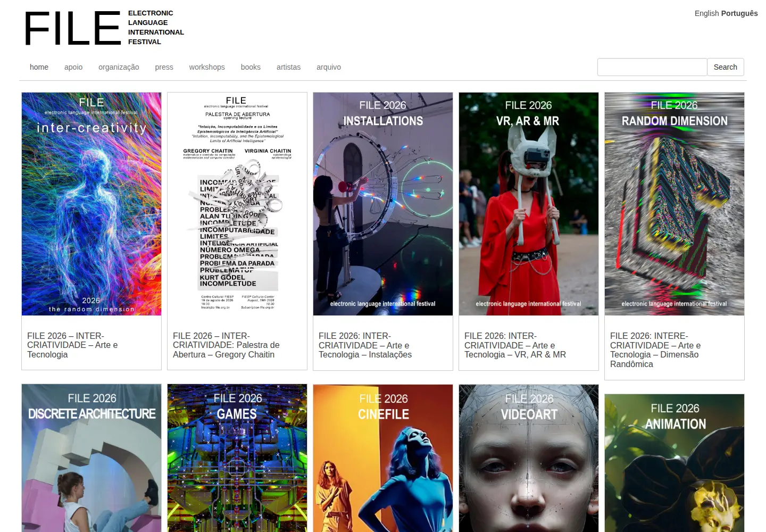Switch site language to Português
The height and width of the screenshot is (532, 766).
(x=739, y=13)
